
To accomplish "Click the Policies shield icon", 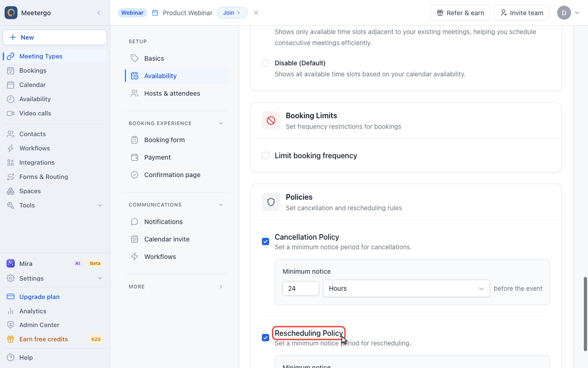I will [x=271, y=202].
